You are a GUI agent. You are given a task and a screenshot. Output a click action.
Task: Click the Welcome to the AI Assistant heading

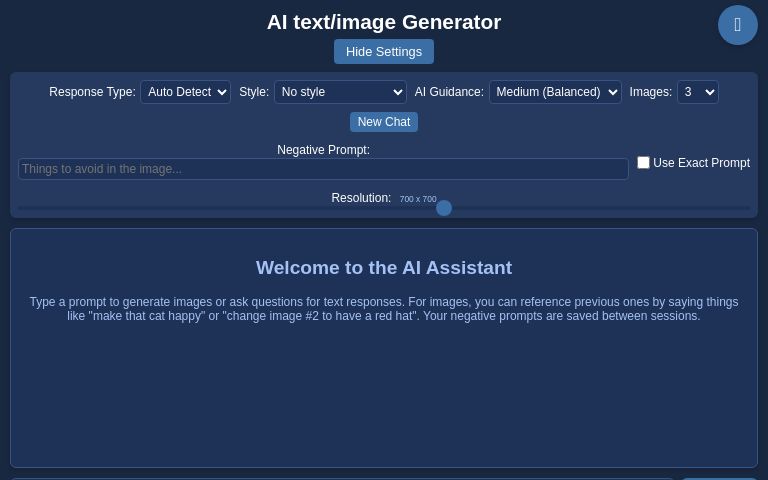384,268
